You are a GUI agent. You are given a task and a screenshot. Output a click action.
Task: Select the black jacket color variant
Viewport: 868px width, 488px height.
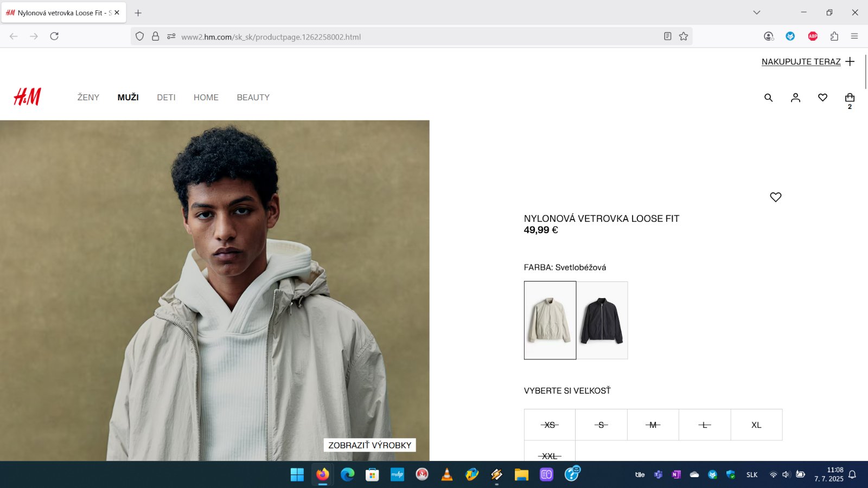point(602,320)
